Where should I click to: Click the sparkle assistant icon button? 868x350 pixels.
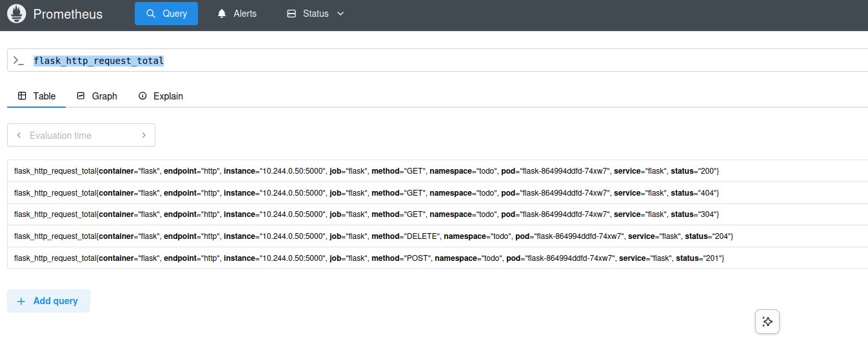click(767, 322)
